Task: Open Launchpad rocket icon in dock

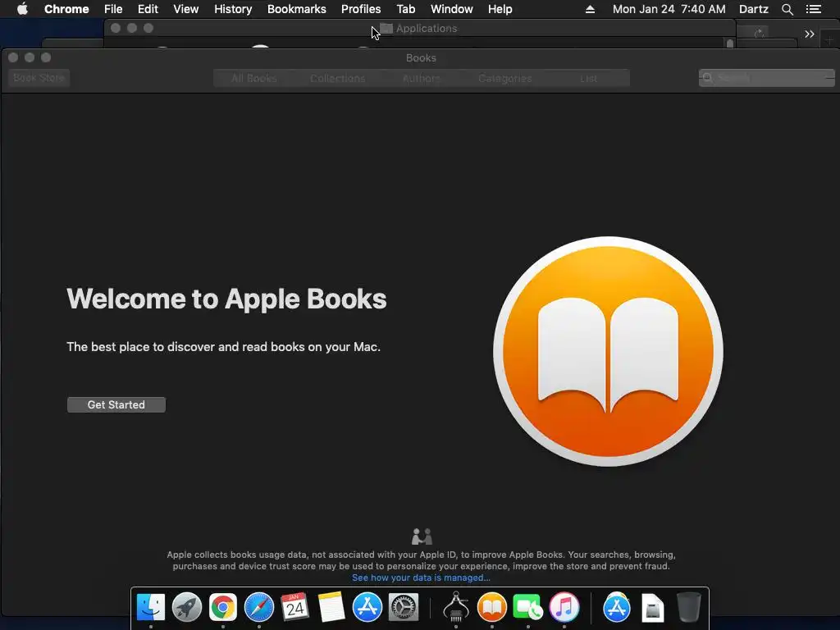Action: point(187,607)
